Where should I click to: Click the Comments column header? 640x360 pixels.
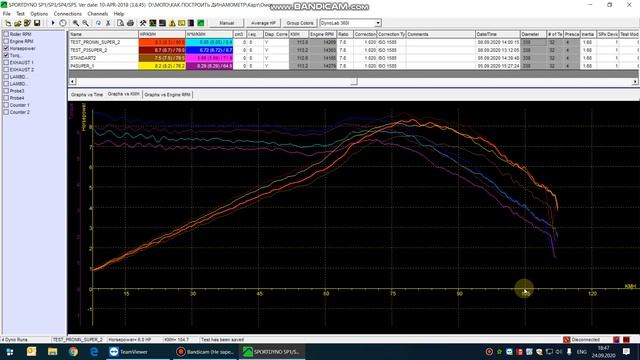441,34
